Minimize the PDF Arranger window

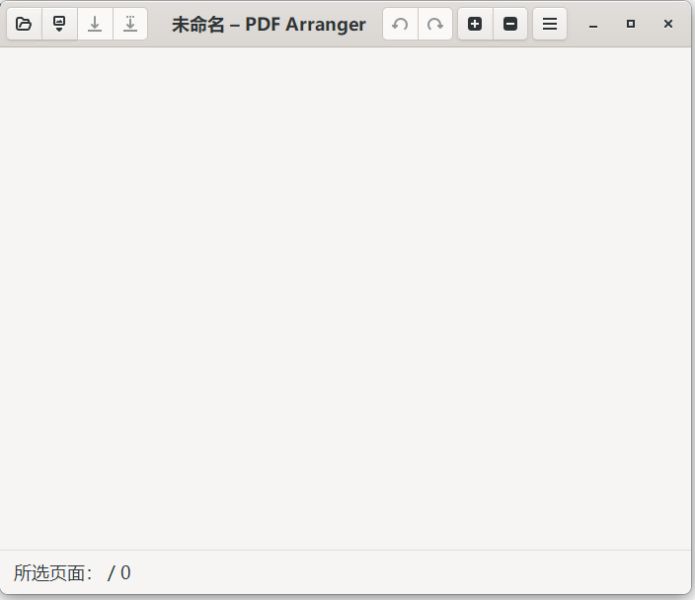pos(593,24)
